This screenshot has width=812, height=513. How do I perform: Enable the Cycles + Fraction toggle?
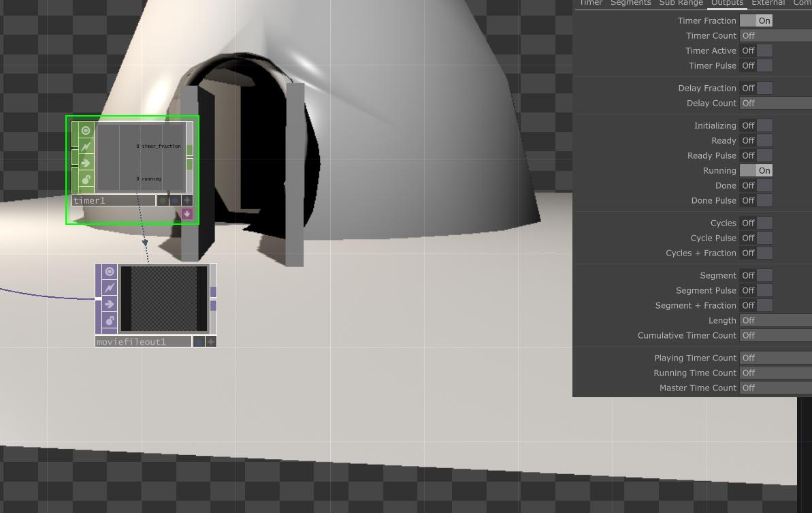point(756,253)
